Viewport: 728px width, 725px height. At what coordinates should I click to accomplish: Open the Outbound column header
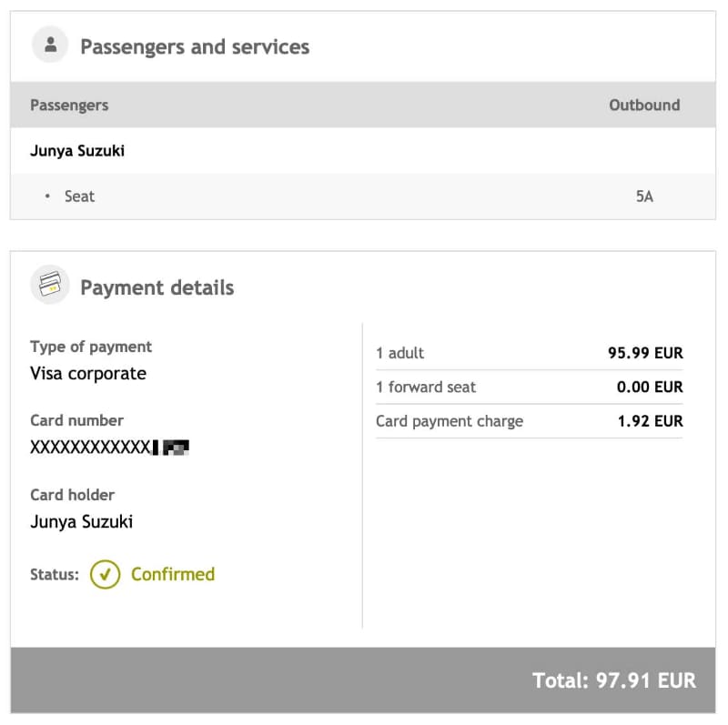click(644, 105)
